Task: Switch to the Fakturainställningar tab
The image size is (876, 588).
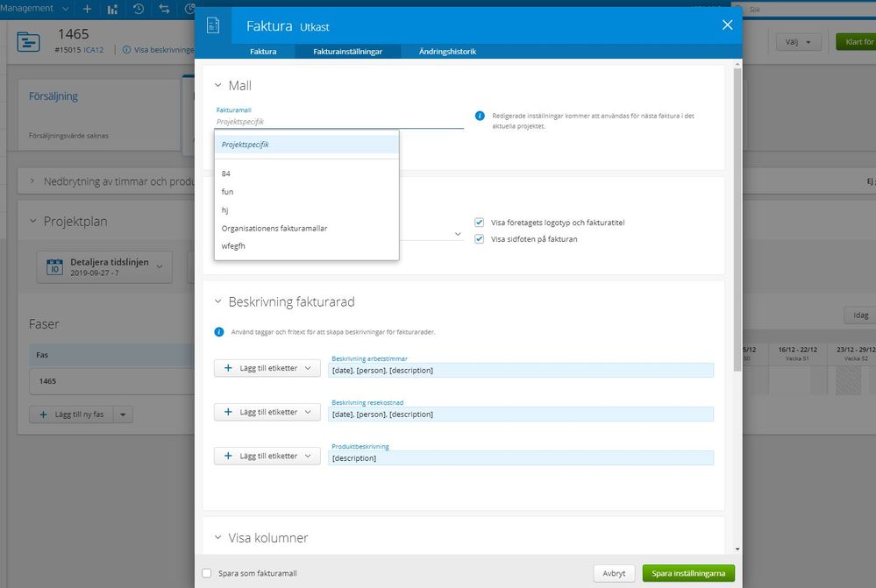Action: [347, 52]
